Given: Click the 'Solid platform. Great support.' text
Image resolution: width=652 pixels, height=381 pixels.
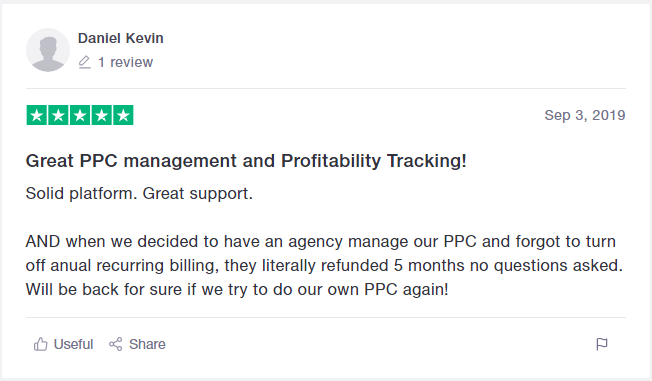Looking at the screenshot, I should click(139, 193).
